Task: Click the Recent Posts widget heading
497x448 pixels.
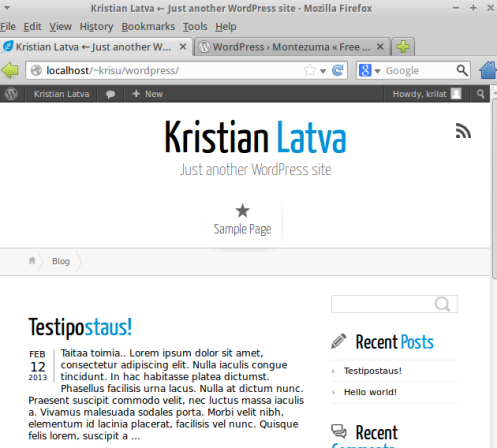Action: [x=394, y=342]
